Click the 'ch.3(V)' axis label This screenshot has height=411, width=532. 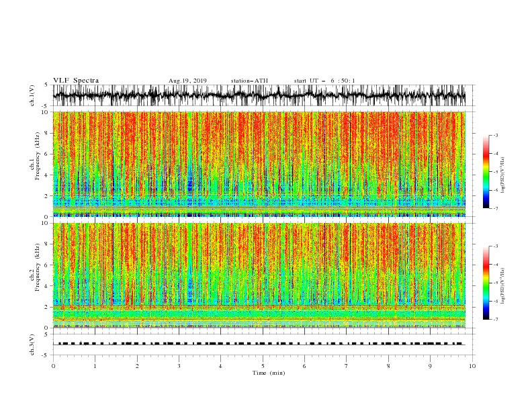click(x=32, y=345)
